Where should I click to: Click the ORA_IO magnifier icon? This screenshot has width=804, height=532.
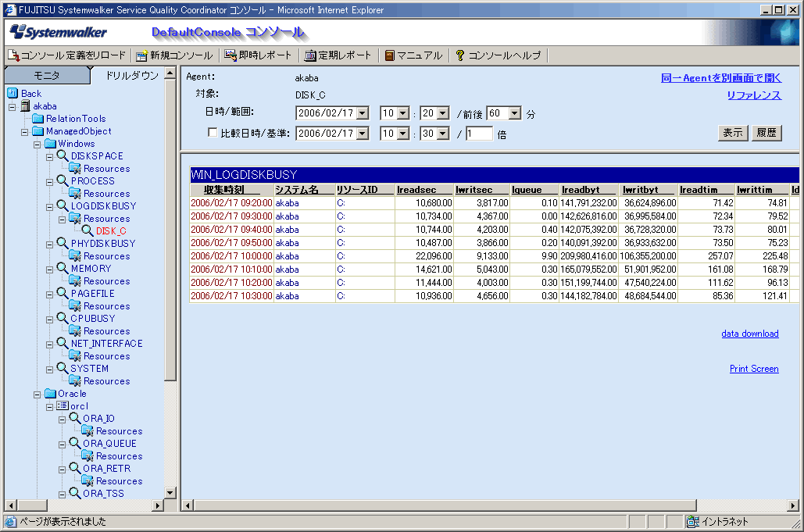75,418
